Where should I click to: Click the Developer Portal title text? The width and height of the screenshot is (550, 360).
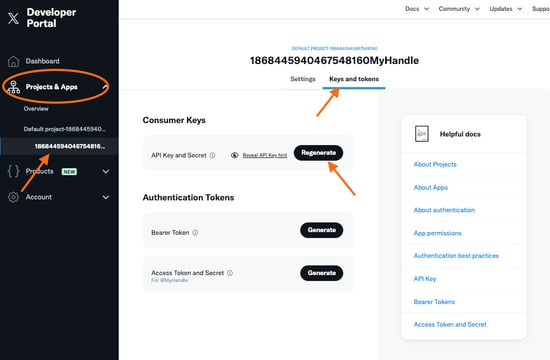51,18
